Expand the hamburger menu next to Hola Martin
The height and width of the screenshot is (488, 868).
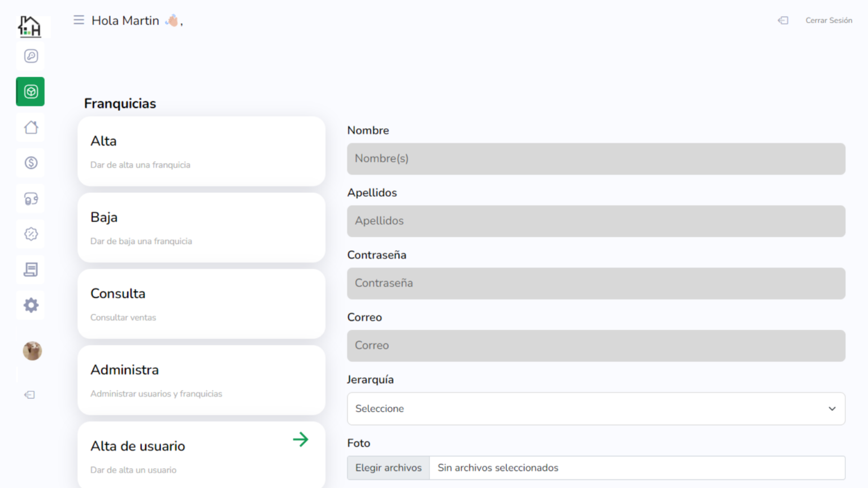(79, 19)
